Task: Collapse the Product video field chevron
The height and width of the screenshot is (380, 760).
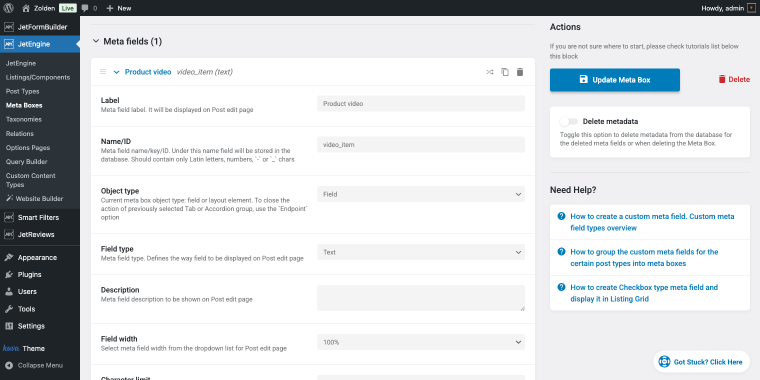Action: click(x=116, y=72)
